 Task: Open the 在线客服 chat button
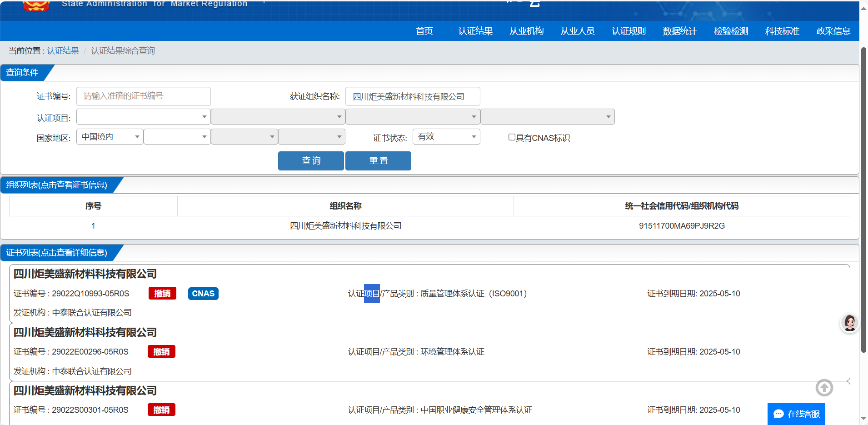coord(796,414)
